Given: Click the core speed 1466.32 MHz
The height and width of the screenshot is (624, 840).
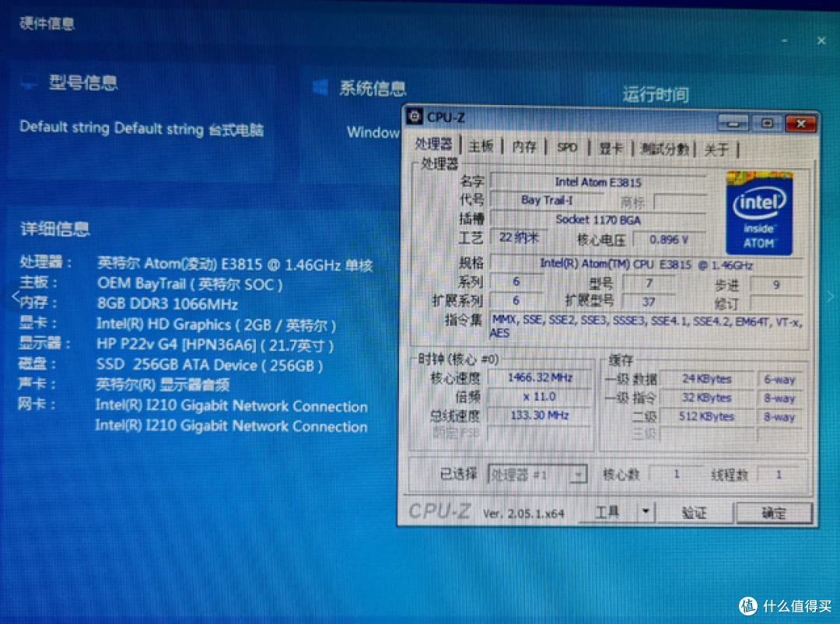Looking at the screenshot, I should tap(540, 377).
